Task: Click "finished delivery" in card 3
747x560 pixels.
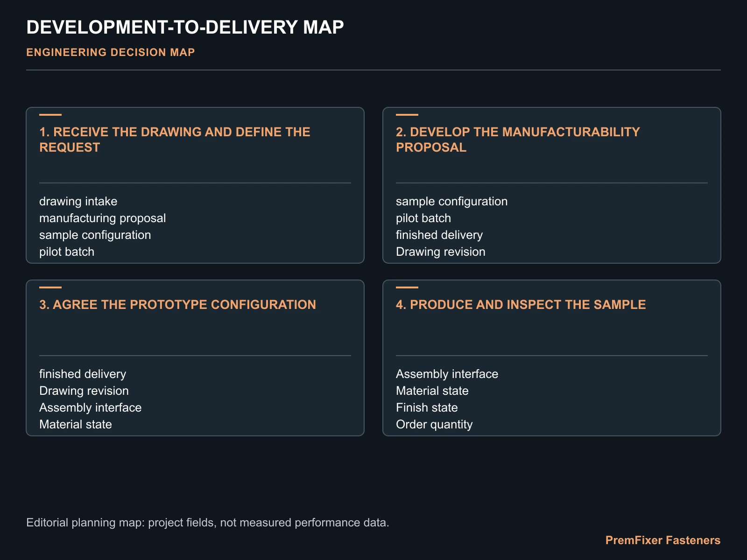Action: (83, 374)
